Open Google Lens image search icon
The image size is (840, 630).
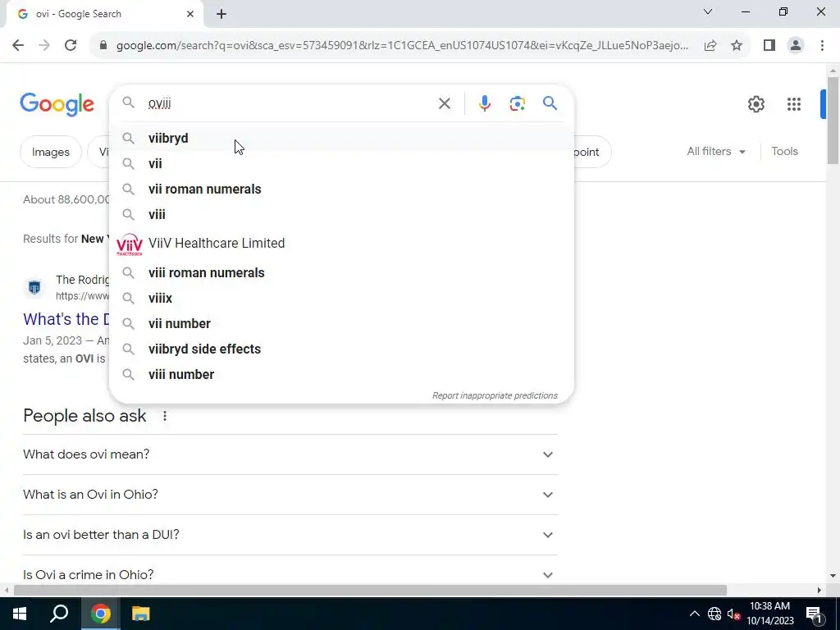tap(517, 103)
